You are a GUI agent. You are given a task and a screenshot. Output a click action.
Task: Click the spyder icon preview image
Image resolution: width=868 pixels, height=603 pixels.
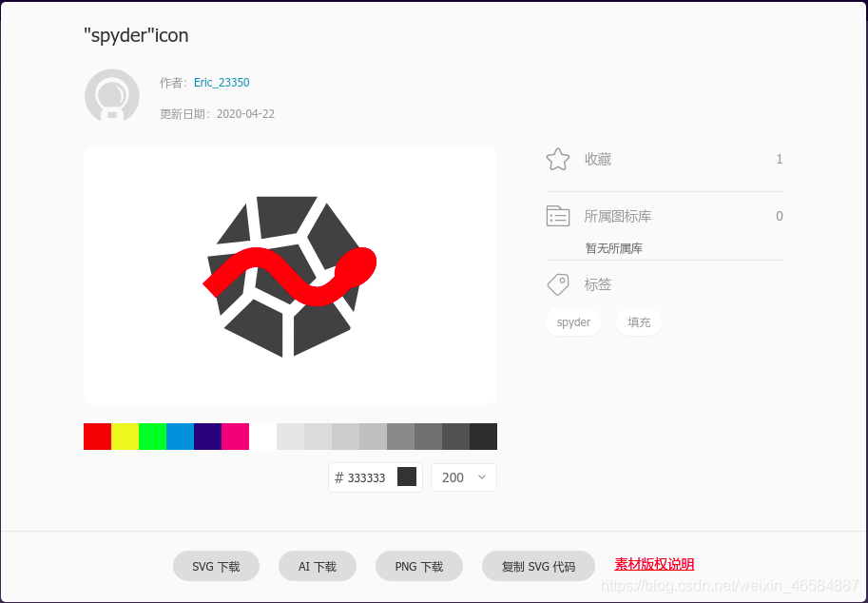pyautogui.click(x=290, y=276)
